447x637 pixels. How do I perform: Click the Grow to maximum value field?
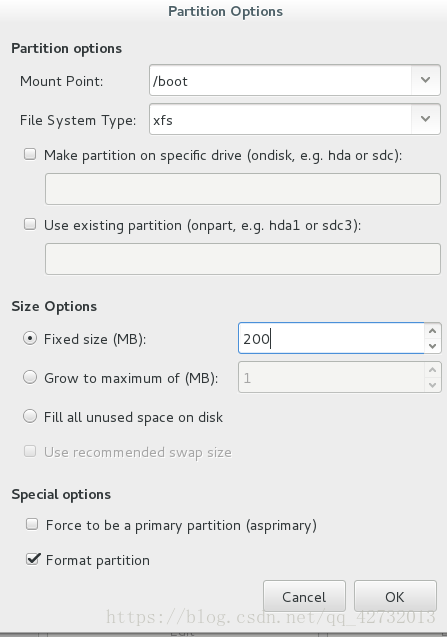[331, 377]
